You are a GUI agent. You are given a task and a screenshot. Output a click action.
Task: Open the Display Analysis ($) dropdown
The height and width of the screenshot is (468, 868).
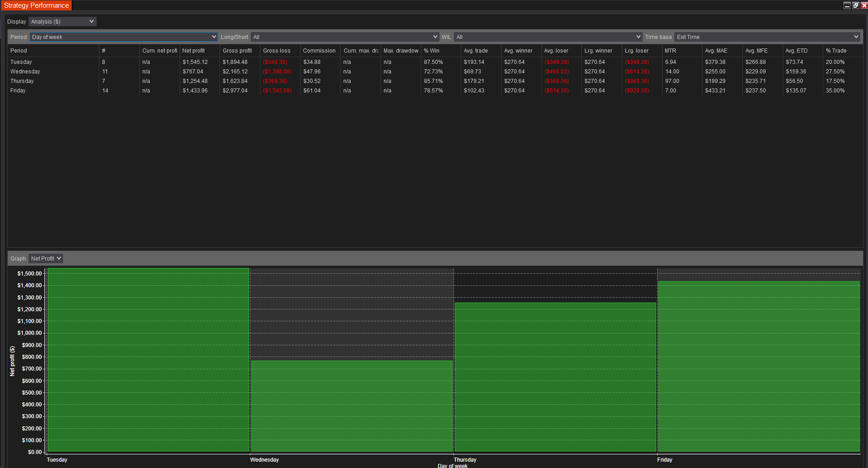pyautogui.click(x=62, y=22)
